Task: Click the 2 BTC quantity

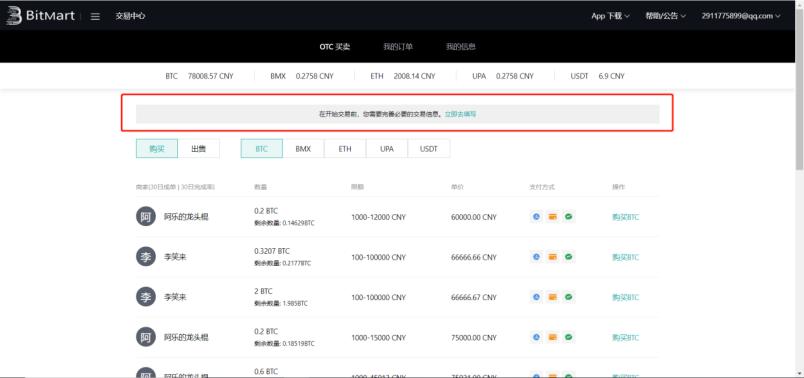Action: coord(263,291)
